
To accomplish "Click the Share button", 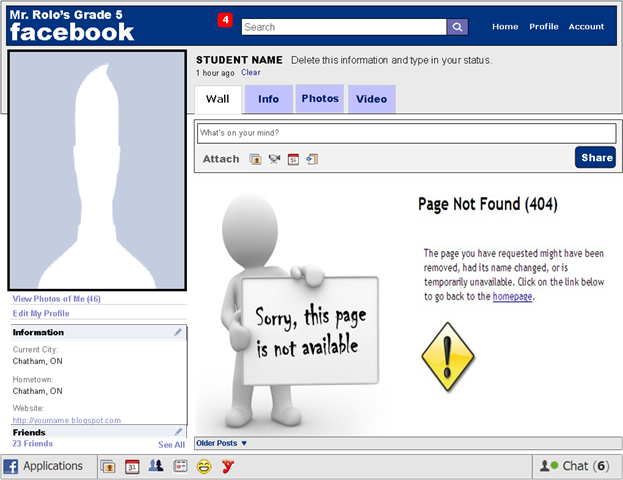I will 595,157.
